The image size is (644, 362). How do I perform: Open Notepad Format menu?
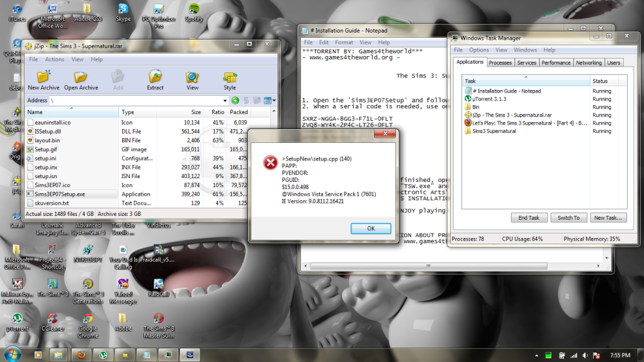click(x=344, y=42)
